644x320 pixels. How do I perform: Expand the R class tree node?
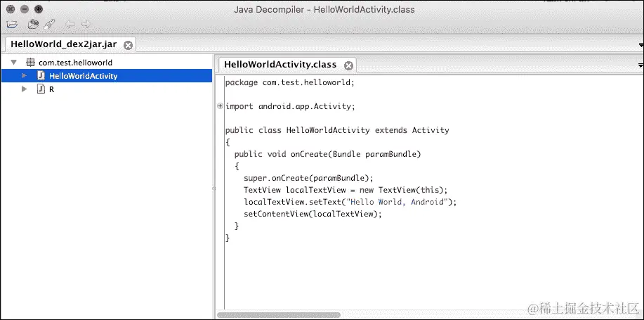tap(25, 89)
